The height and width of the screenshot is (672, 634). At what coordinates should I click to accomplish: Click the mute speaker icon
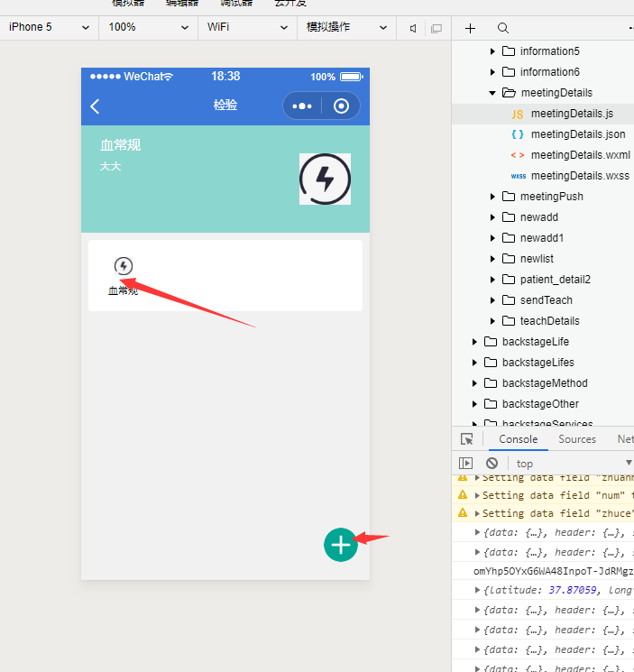[x=413, y=28]
